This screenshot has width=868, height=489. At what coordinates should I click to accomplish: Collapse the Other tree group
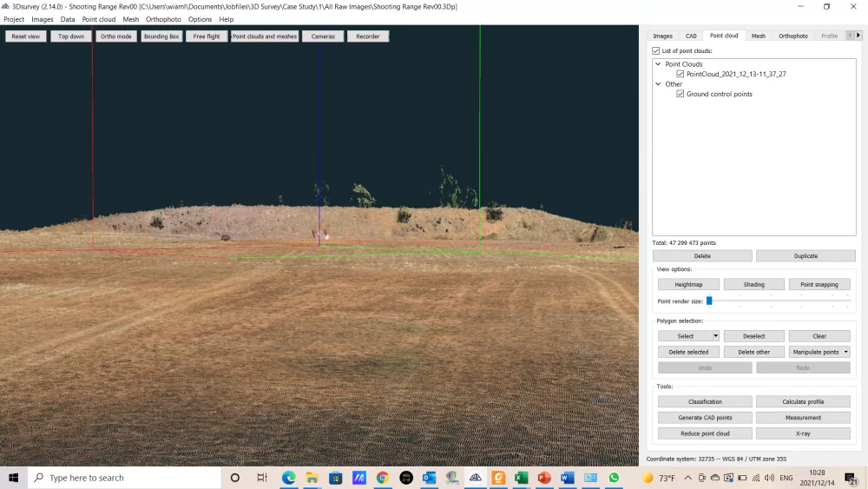[658, 84]
